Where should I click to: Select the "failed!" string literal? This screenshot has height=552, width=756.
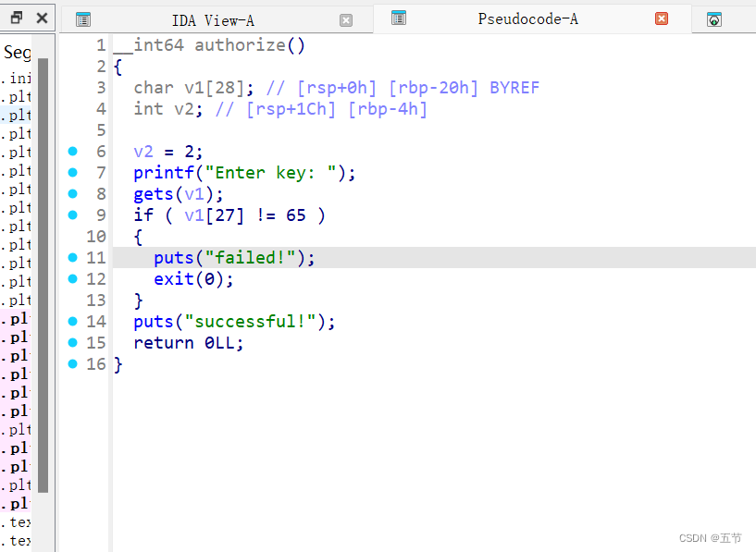click(x=250, y=258)
